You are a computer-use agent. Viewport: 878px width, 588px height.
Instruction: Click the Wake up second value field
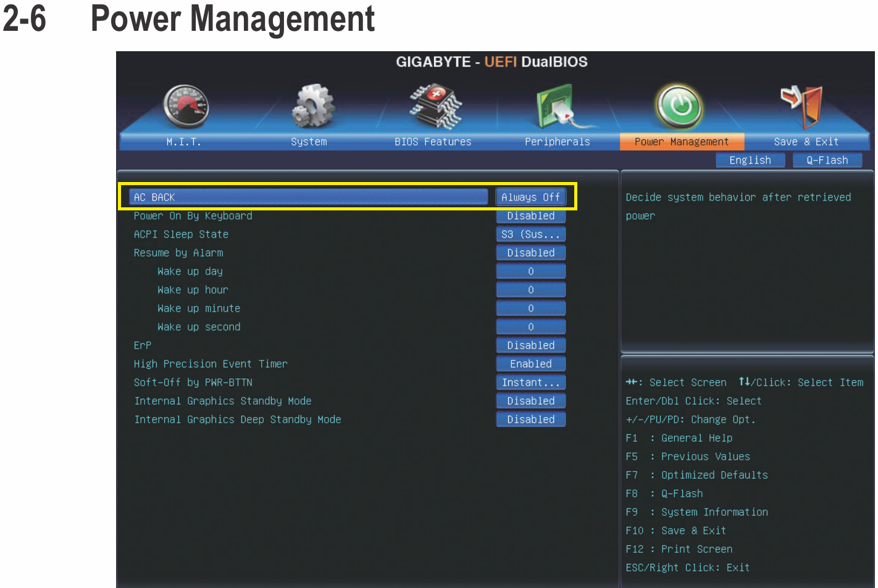click(x=531, y=327)
